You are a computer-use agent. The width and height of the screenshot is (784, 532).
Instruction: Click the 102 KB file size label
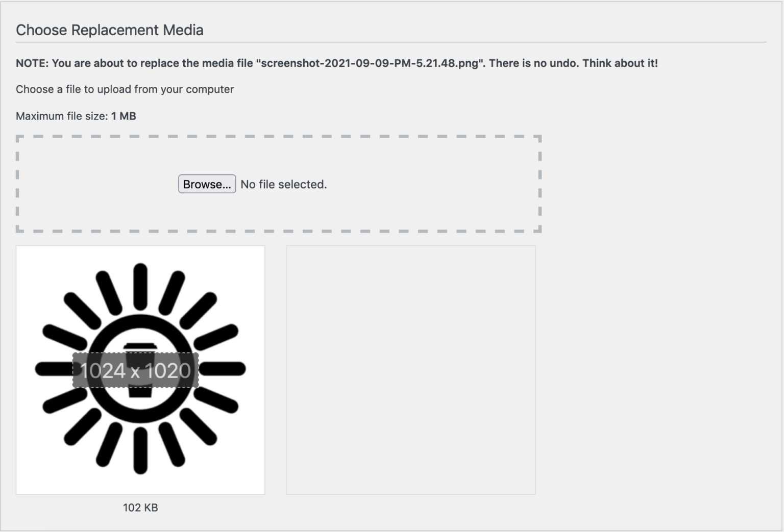coord(140,508)
